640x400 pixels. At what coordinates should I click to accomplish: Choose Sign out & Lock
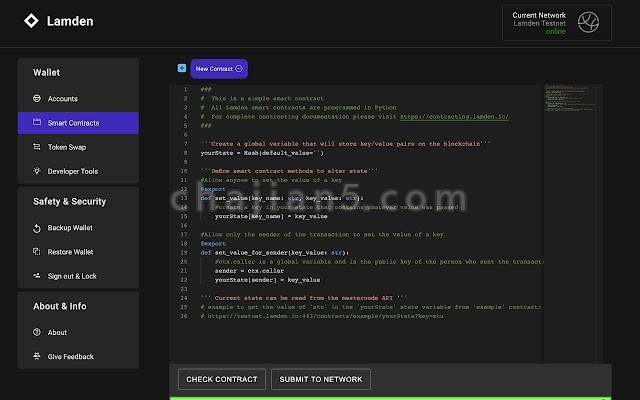coord(78,276)
